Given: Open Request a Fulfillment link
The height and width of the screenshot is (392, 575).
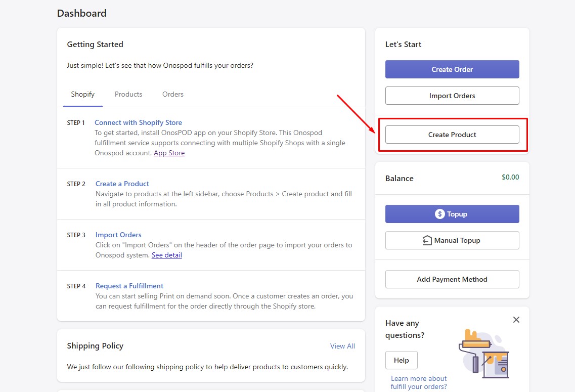Looking at the screenshot, I should click(129, 286).
